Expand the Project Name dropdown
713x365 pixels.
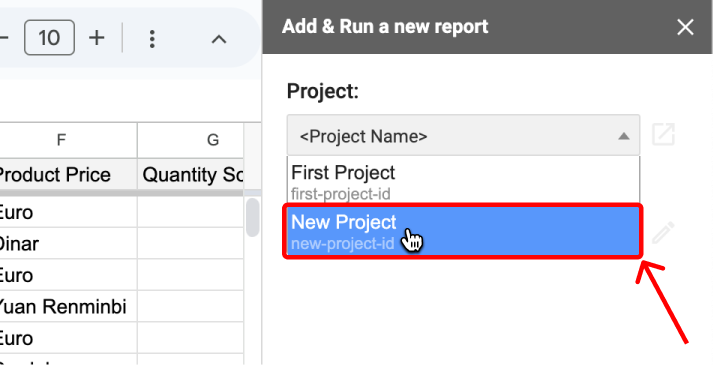click(x=463, y=135)
